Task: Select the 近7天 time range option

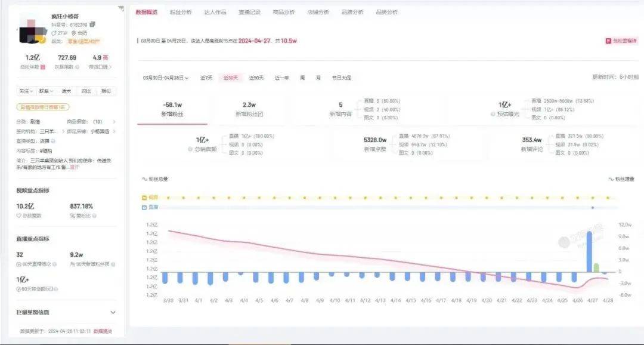Action: [x=207, y=78]
